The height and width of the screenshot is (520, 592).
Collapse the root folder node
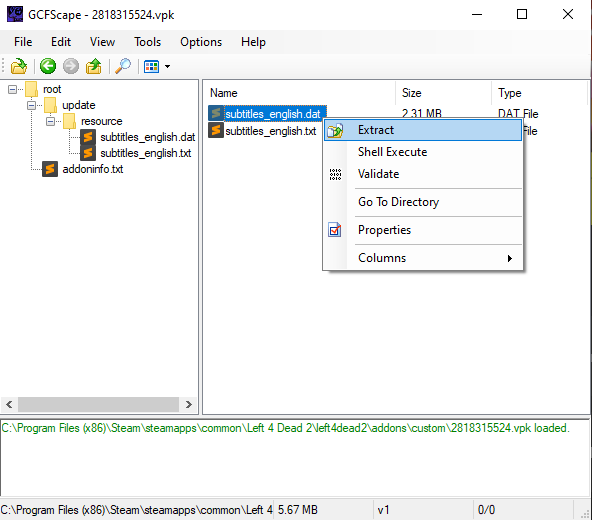tap(12, 89)
